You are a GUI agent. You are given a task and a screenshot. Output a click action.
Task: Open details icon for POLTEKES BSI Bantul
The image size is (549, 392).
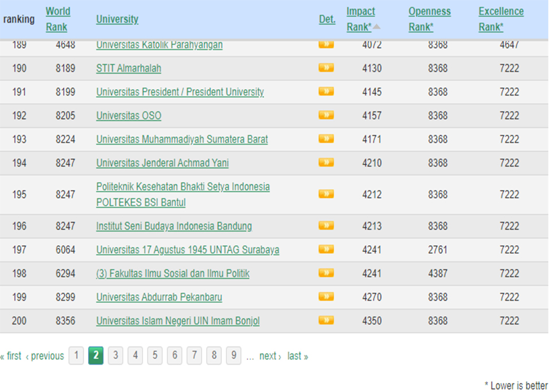tap(326, 194)
